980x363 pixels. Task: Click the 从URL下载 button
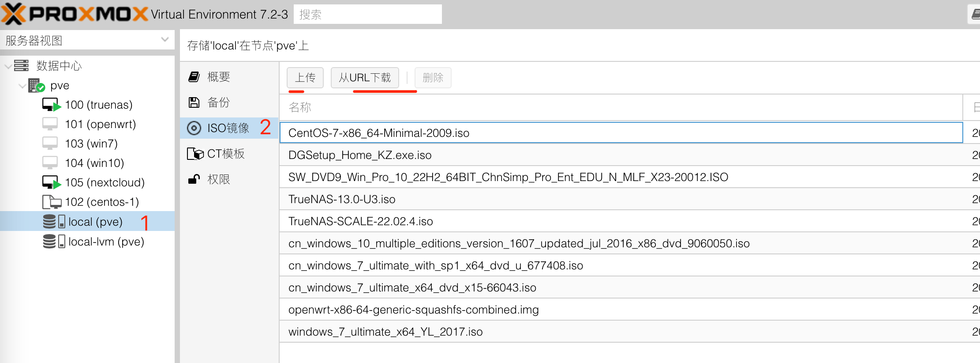pos(365,78)
